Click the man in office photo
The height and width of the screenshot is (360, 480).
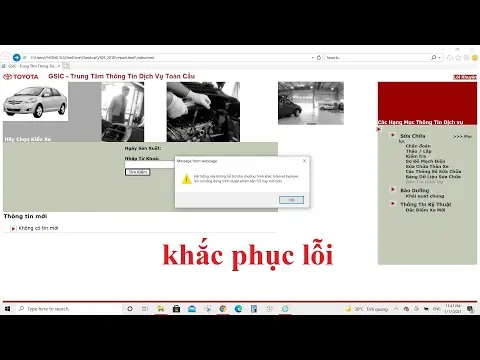(x=123, y=112)
